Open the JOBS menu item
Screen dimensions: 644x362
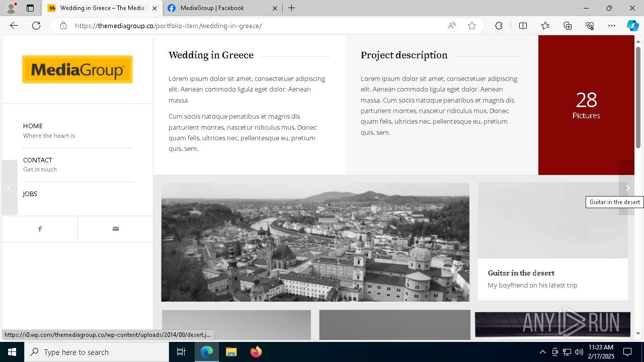point(30,194)
